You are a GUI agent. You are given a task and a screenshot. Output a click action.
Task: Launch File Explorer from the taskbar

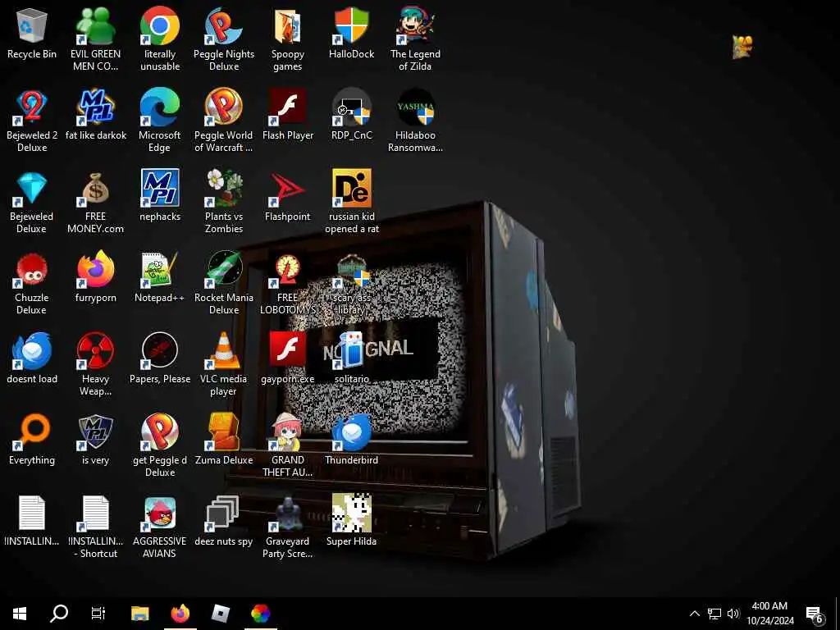(x=139, y=613)
